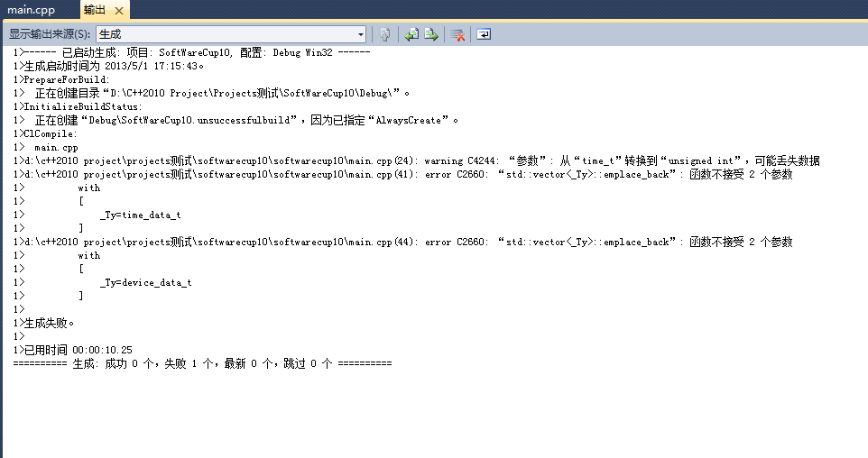Click the Find Message in Code icon
868x458 pixels.
click(384, 34)
